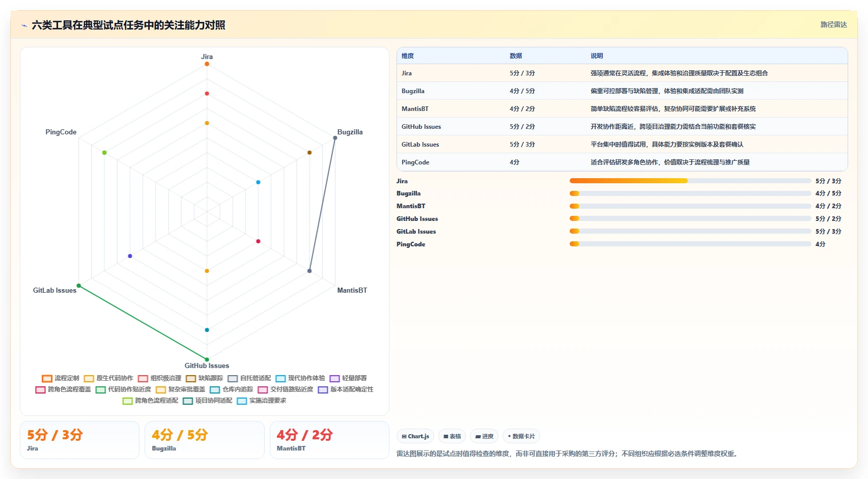Viewport: 868px width, 479px height.
Task: Click the 4分 / 5分 value in Bugzilla table row
Action: point(522,91)
